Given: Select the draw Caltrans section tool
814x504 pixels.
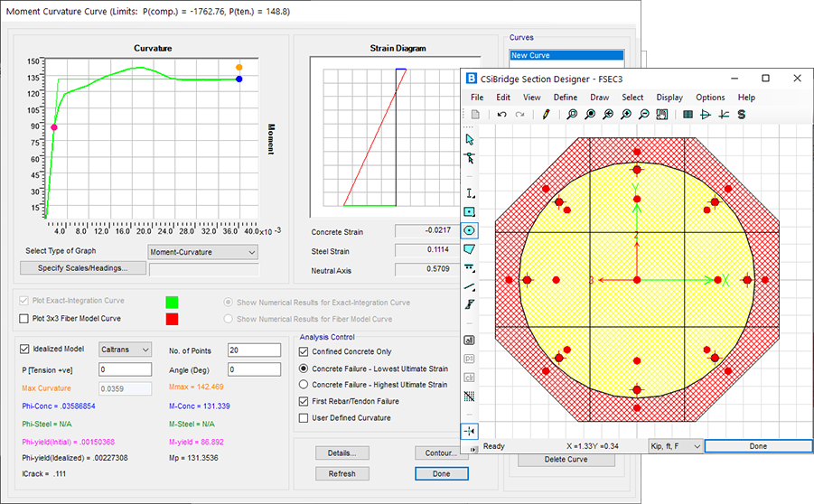Looking at the screenshot, I should coord(469,304).
